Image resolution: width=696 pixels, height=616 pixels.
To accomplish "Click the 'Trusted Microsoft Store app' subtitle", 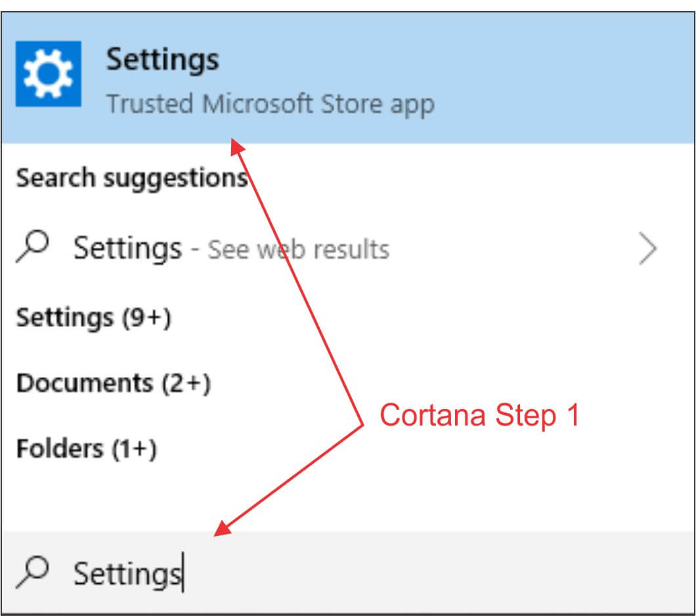I will 271,105.
